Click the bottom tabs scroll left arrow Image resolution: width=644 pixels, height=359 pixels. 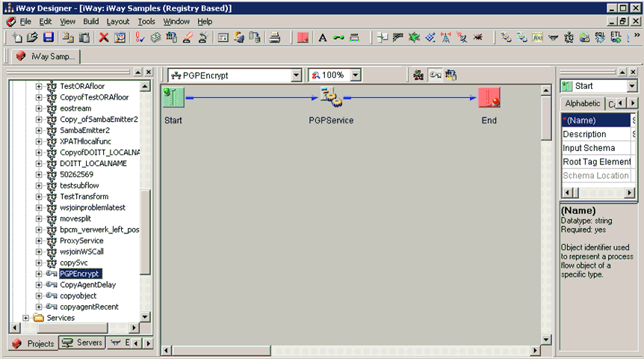(136, 343)
